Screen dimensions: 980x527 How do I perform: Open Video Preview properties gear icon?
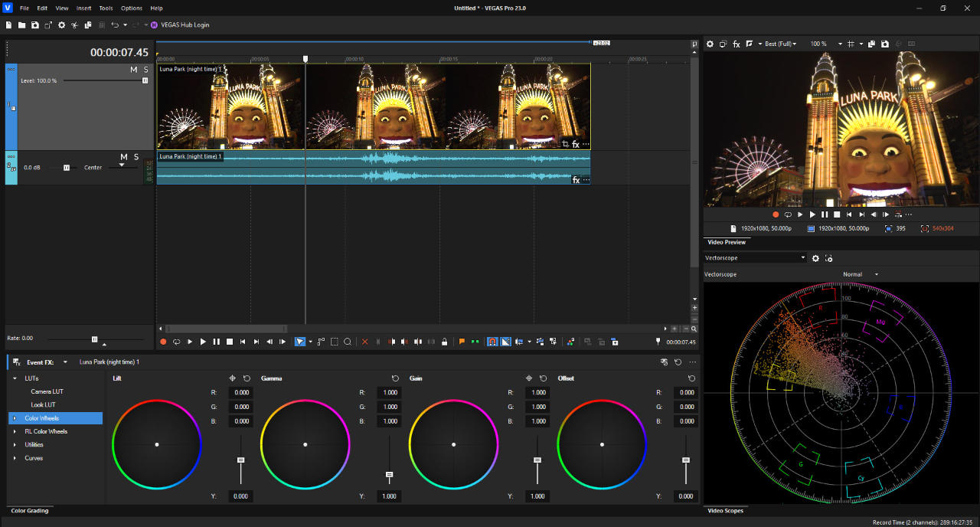click(710, 44)
